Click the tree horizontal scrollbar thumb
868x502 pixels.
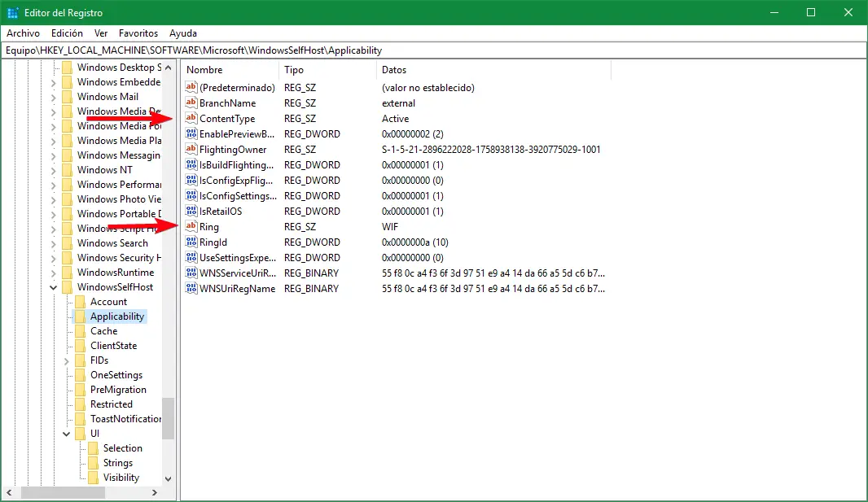point(63,492)
